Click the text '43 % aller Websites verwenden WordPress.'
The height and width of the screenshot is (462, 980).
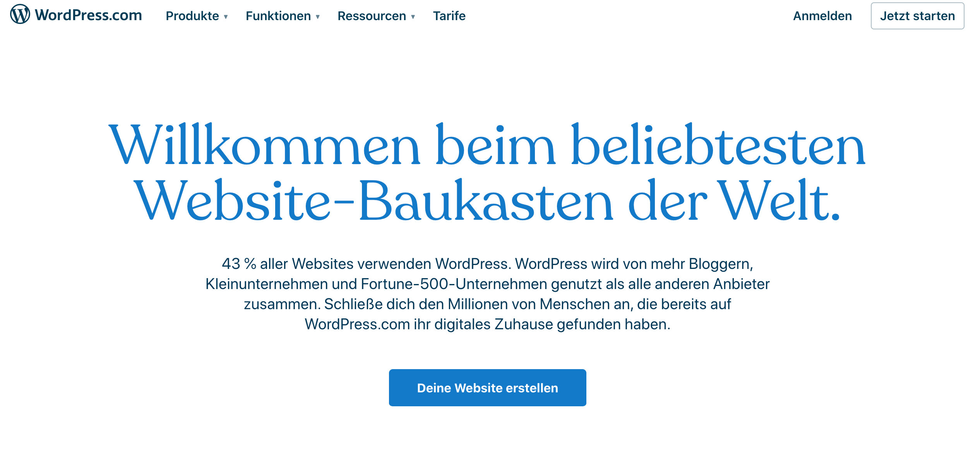click(366, 264)
